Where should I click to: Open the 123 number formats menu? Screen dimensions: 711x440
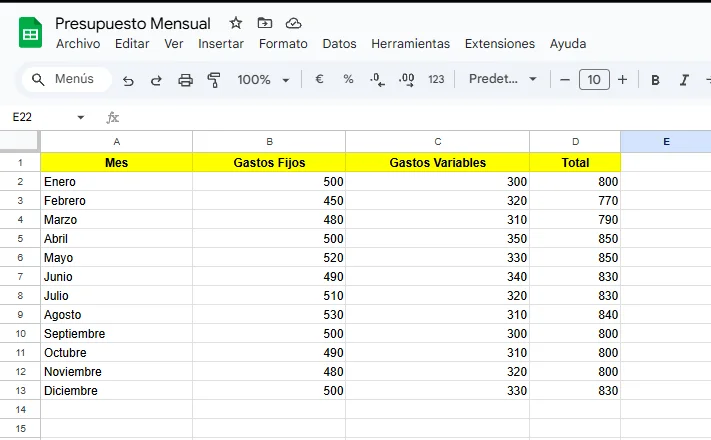(436, 79)
